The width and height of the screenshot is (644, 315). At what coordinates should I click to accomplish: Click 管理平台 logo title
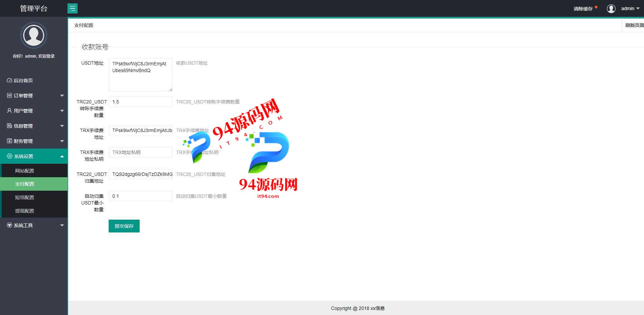pyautogui.click(x=34, y=8)
